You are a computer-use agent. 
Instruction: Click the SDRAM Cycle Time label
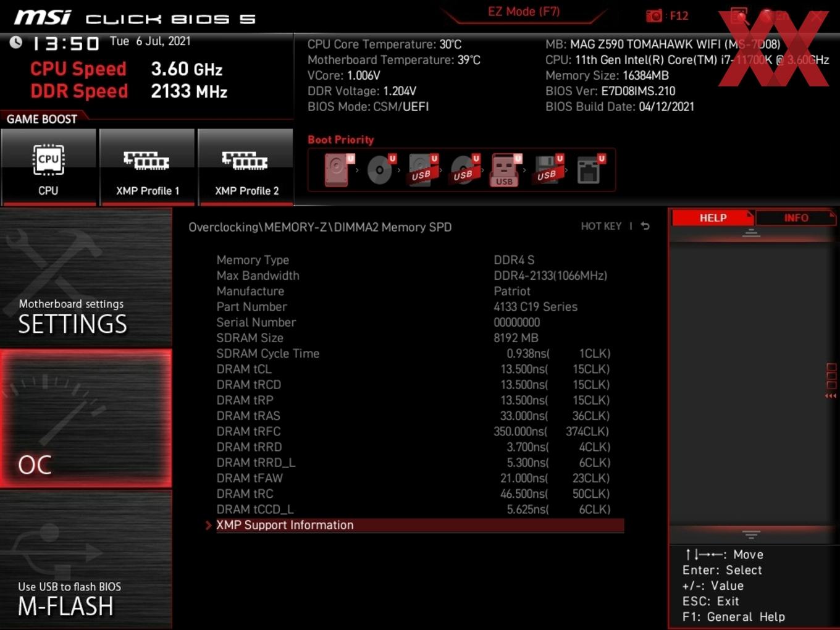(267, 353)
